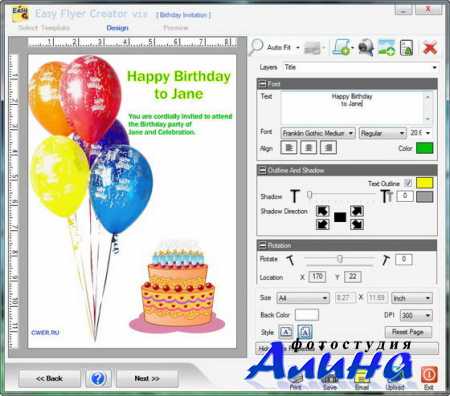The height and width of the screenshot is (396, 450).
Task: Switch to the Select Template tab
Action: [44, 28]
